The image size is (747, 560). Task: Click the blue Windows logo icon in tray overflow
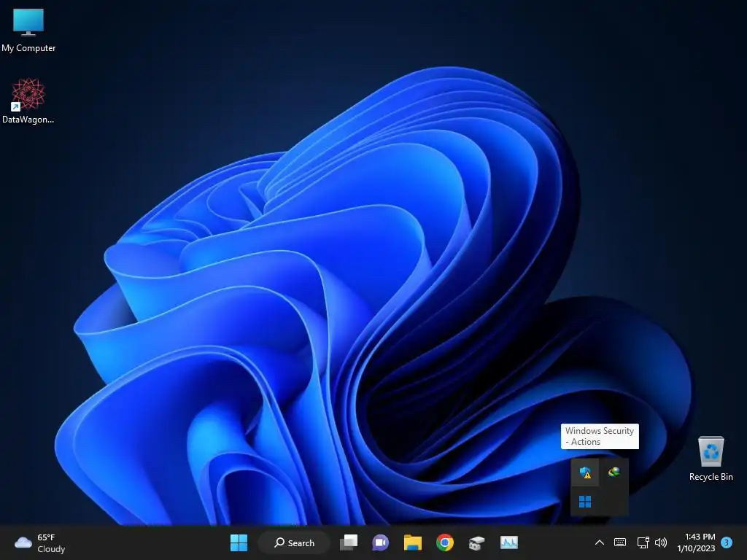coord(585,502)
